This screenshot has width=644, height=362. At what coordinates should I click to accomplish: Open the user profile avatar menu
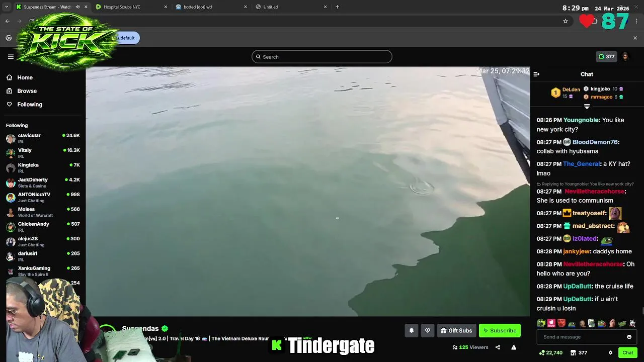coord(625,57)
